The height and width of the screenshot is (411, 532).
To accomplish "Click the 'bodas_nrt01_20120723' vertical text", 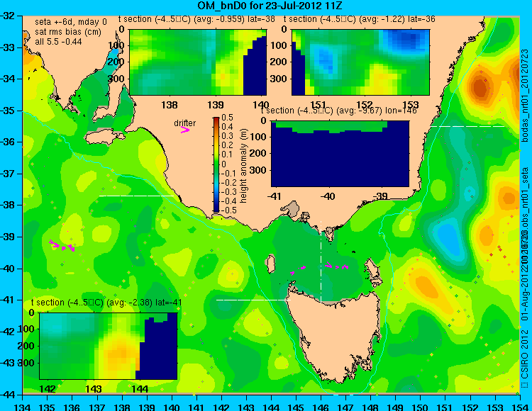I will 525,96.
